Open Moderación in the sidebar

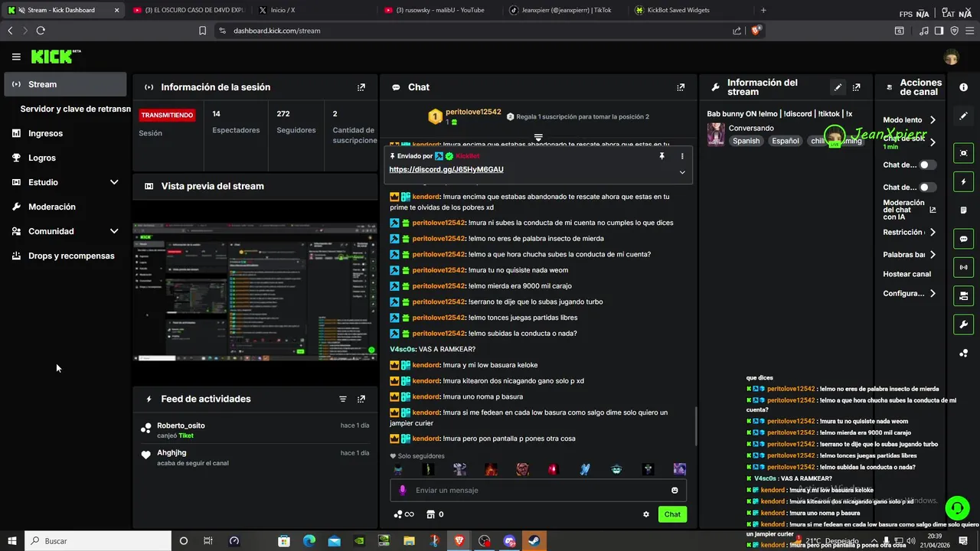pos(65,207)
